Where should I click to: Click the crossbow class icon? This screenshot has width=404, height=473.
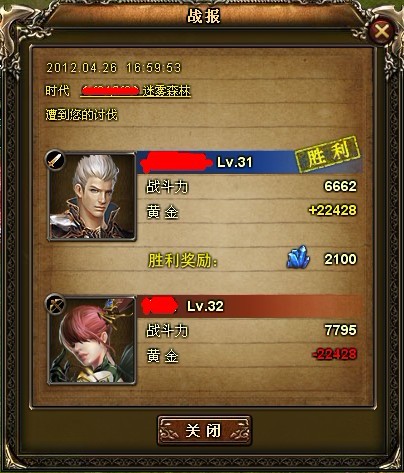[55, 304]
